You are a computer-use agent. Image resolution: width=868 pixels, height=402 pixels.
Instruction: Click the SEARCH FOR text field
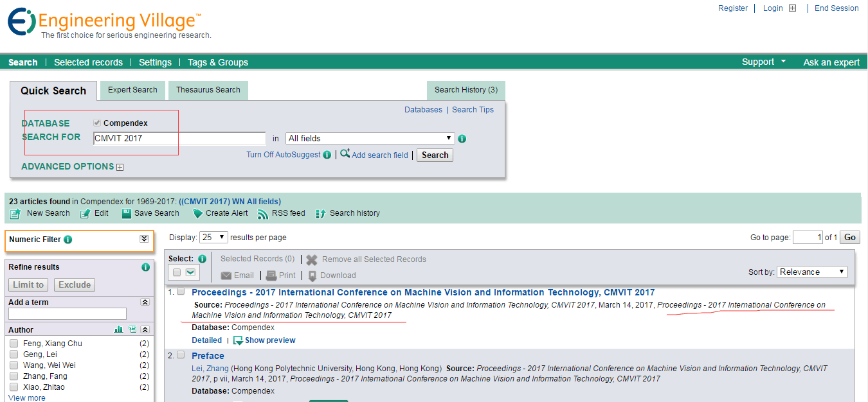point(179,138)
